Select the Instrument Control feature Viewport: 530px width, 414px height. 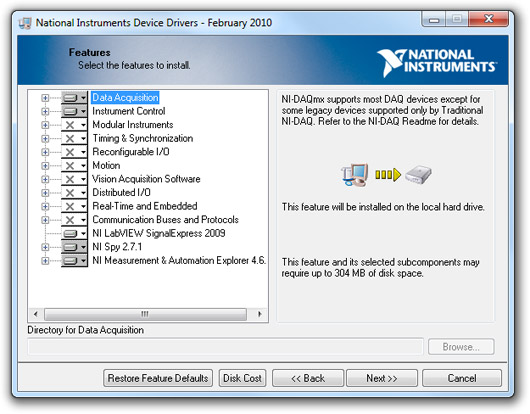[129, 111]
